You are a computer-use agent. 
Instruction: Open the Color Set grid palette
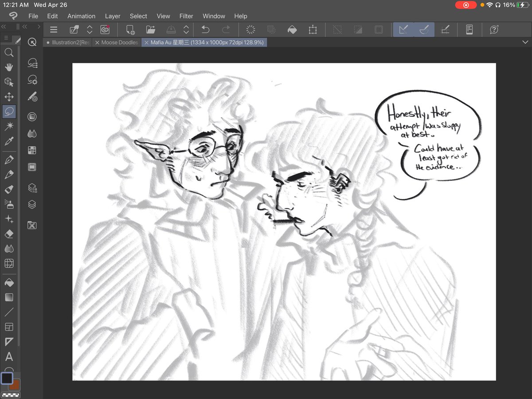tap(32, 150)
